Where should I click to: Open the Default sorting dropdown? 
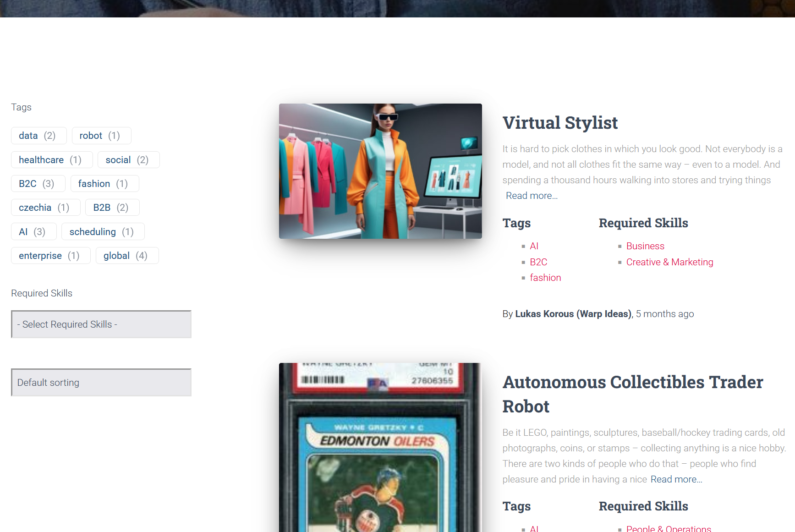101,383
